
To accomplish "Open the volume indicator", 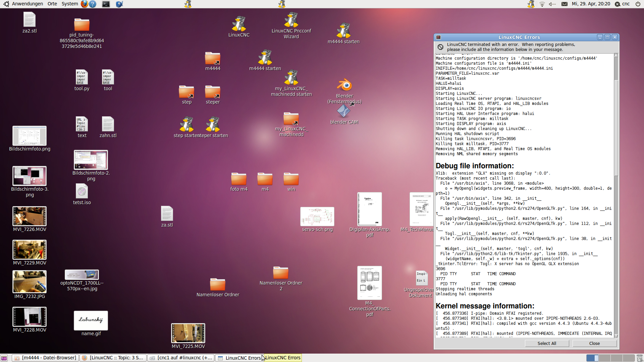I will click(552, 4).
